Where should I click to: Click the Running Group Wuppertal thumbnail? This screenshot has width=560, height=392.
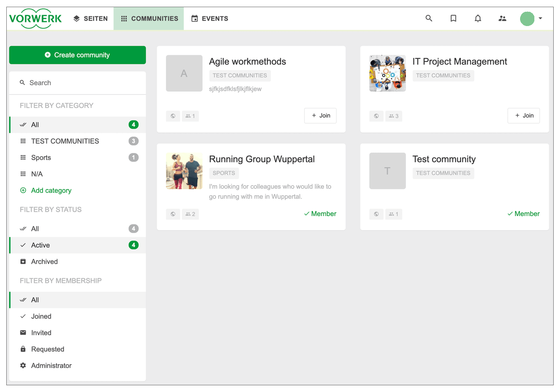184,171
